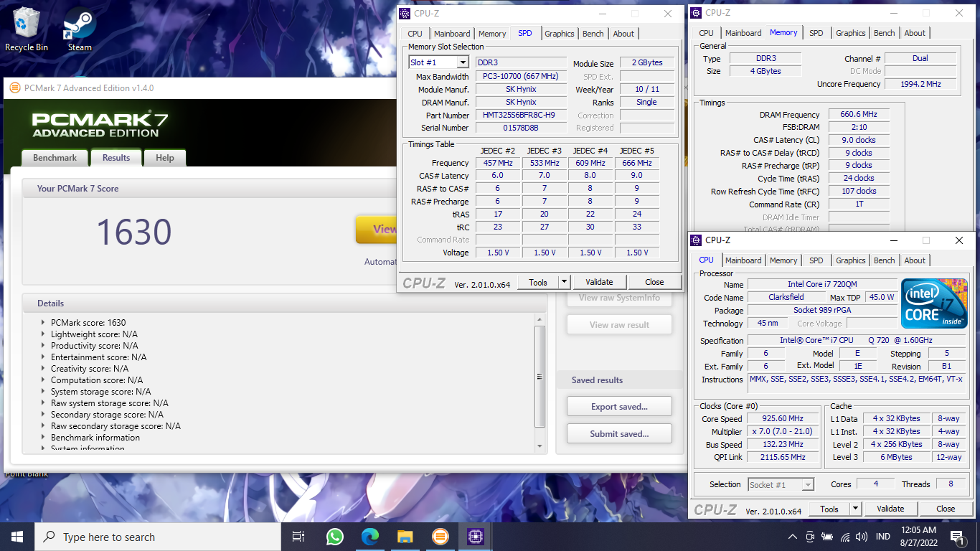
Task: Open the Socket #1 selection combo box
Action: click(781, 485)
